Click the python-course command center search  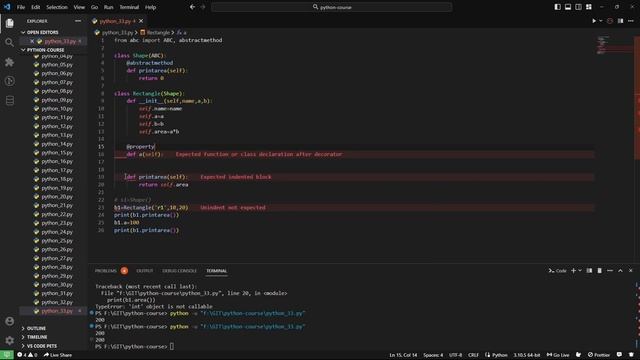point(331,7)
